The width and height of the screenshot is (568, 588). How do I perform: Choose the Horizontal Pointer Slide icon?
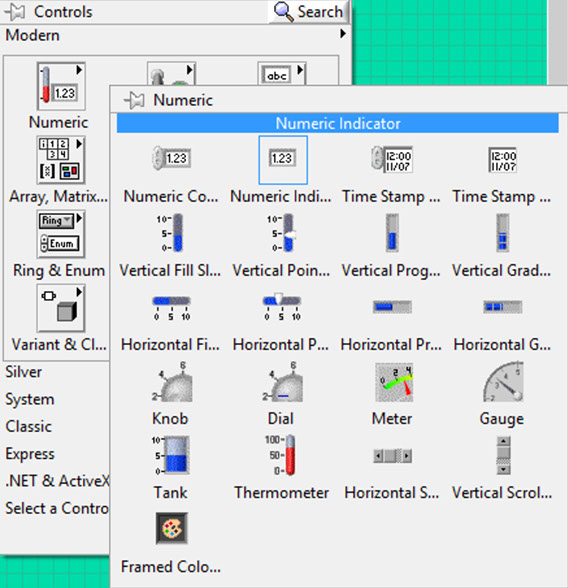pos(282,308)
